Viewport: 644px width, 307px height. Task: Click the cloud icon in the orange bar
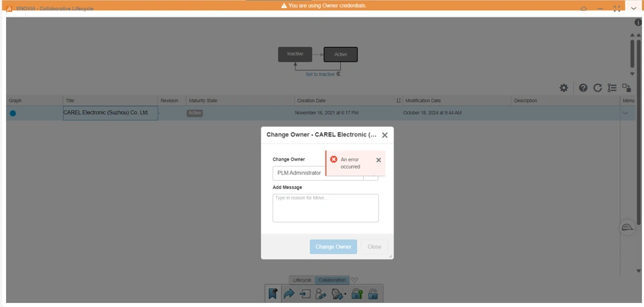583,9
